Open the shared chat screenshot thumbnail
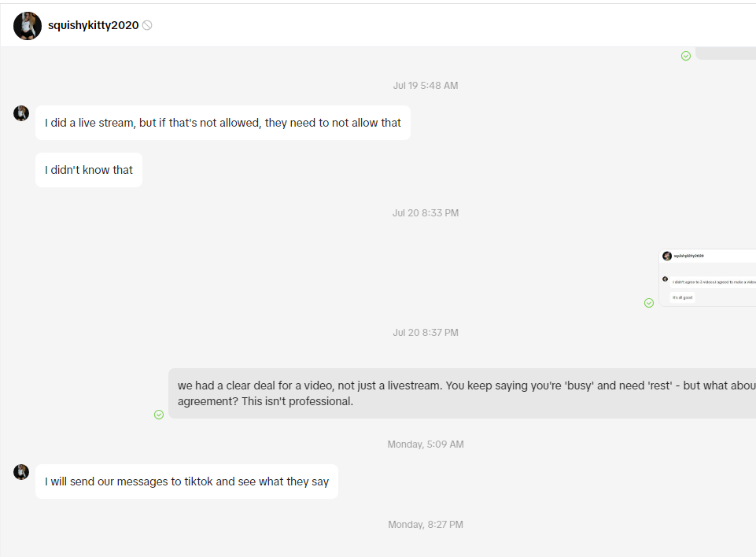 click(x=708, y=278)
